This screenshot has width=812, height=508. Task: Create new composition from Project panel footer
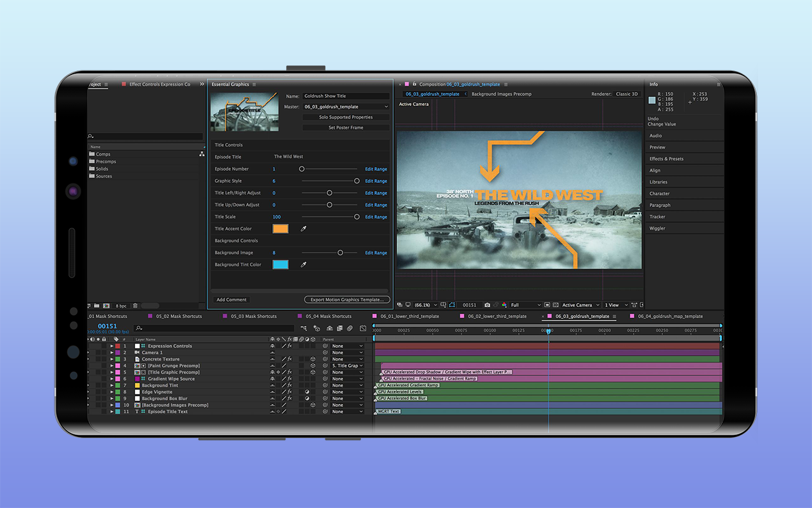(x=107, y=305)
